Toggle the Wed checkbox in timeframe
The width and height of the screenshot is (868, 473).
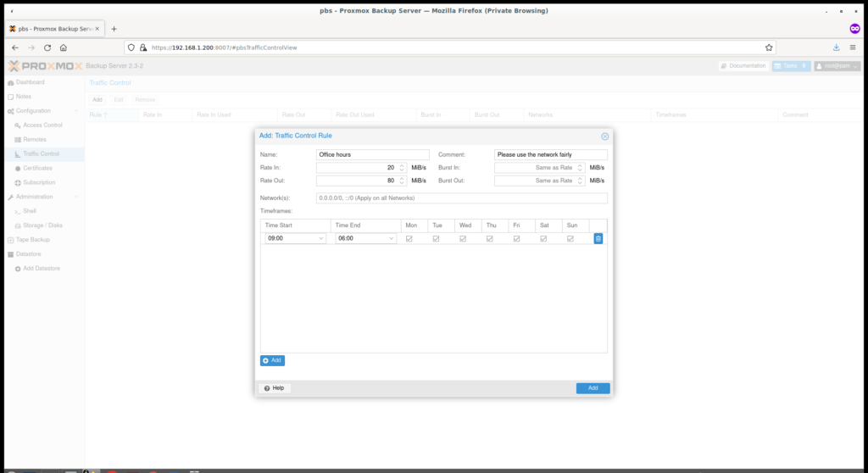(x=463, y=239)
